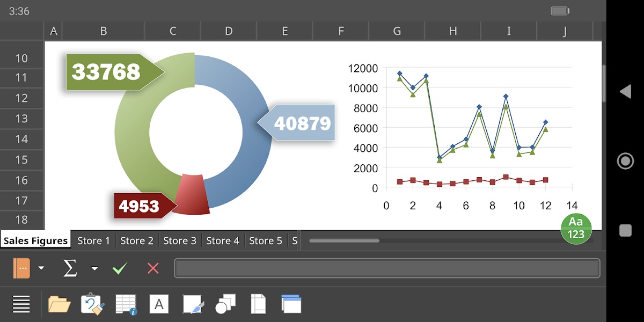Switch to the Store 4 sheet tab
Screen dimensions: 644x322
click(223, 241)
